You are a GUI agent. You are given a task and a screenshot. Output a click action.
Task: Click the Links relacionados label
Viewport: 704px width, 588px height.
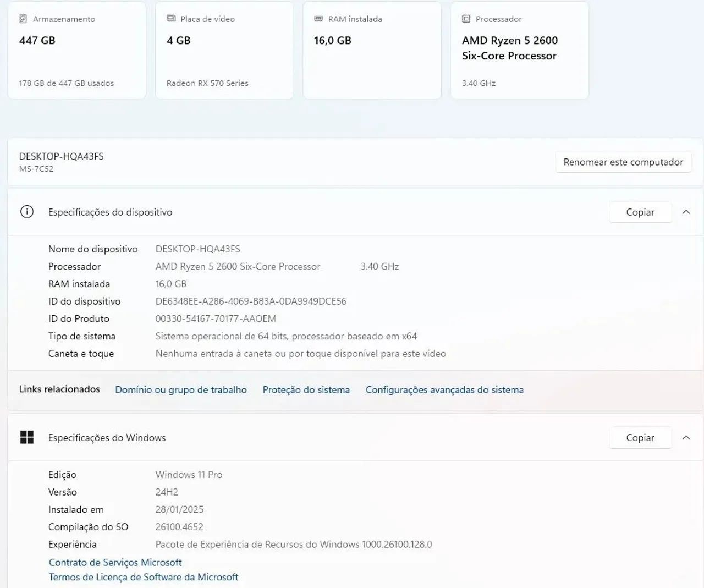pyautogui.click(x=59, y=389)
